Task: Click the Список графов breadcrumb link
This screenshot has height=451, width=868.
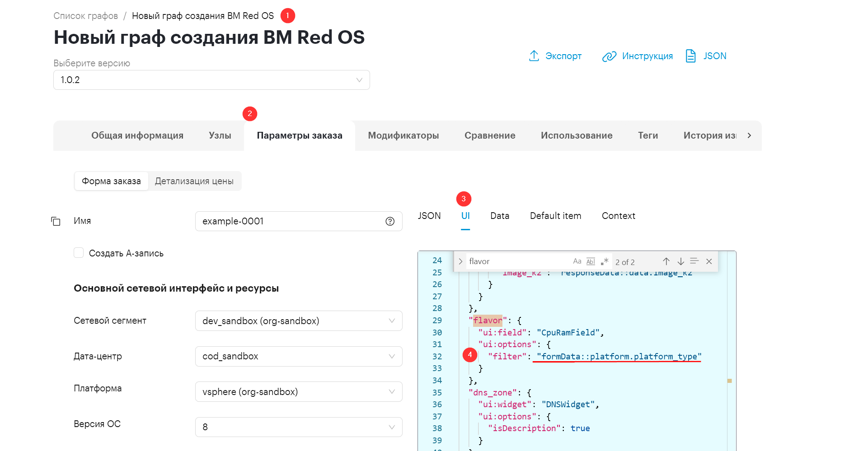Action: 85,16
